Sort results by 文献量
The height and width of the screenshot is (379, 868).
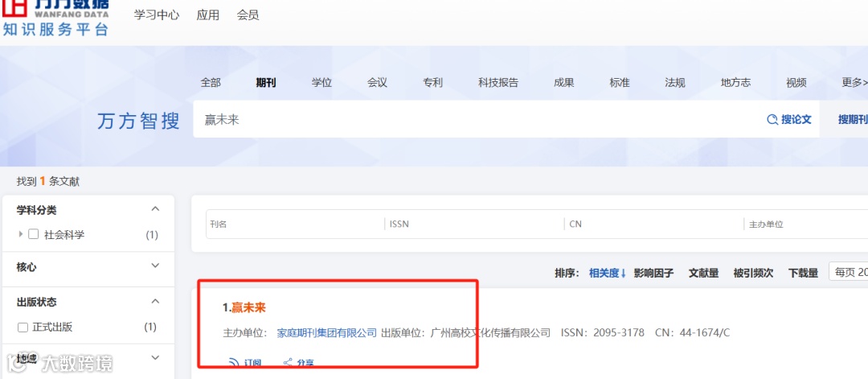coord(703,273)
